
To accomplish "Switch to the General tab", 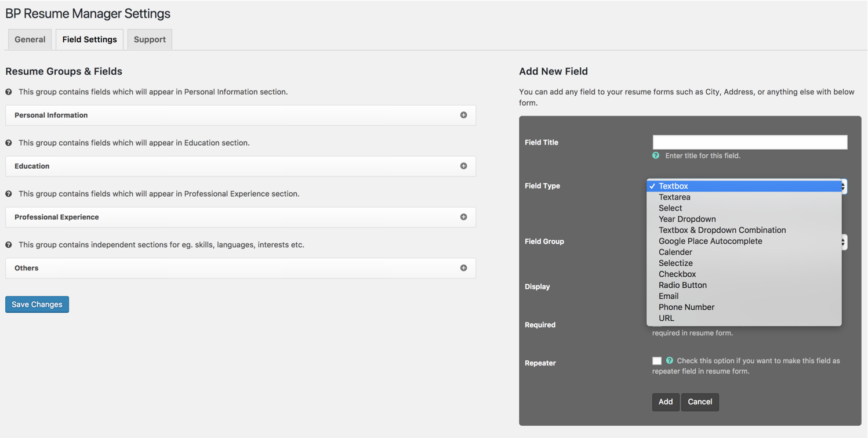I will 30,39.
